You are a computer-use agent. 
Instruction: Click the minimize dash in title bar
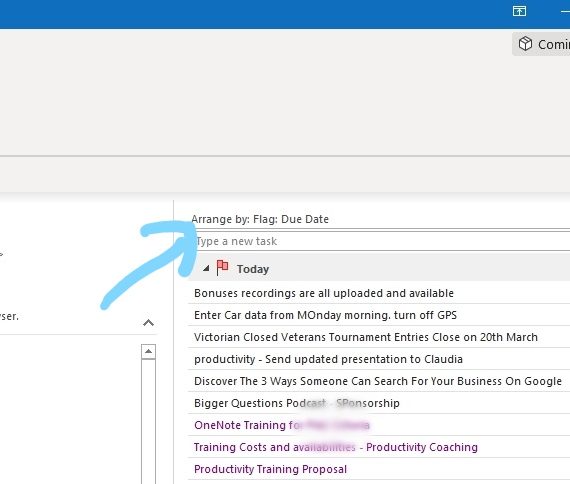(565, 12)
